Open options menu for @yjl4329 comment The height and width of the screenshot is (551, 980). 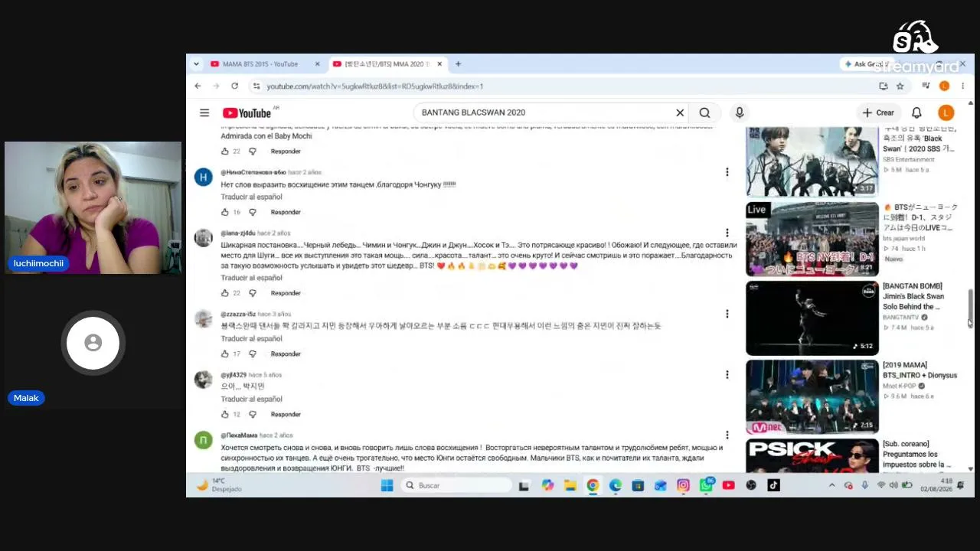pyautogui.click(x=727, y=374)
